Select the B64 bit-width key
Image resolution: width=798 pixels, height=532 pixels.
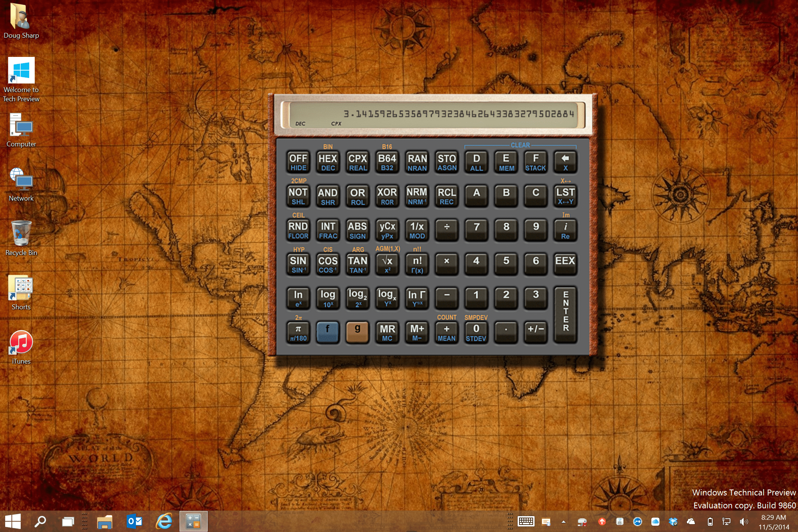click(x=387, y=162)
